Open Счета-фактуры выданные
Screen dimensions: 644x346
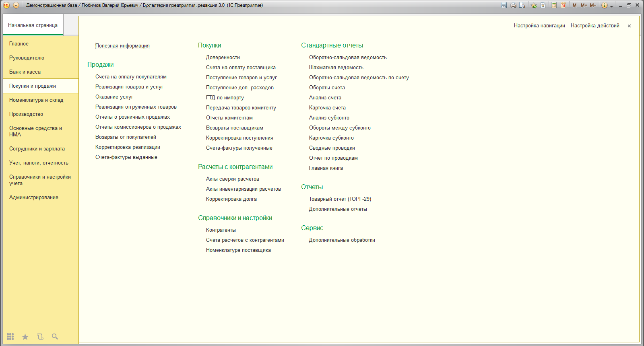click(x=126, y=157)
